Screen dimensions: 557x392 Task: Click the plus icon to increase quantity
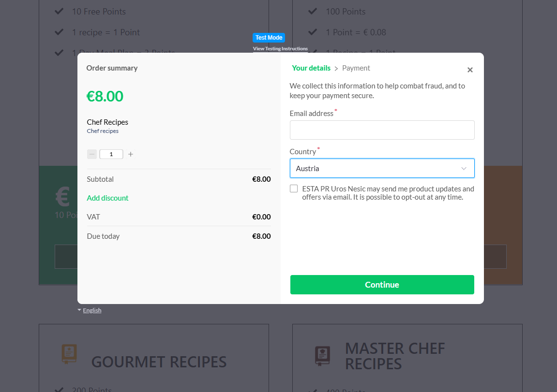130,154
